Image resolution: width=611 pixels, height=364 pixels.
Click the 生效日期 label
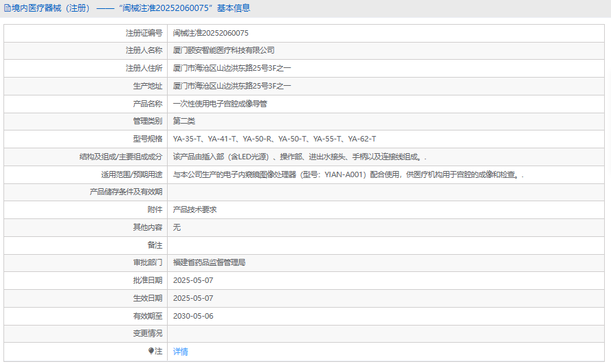(148, 298)
